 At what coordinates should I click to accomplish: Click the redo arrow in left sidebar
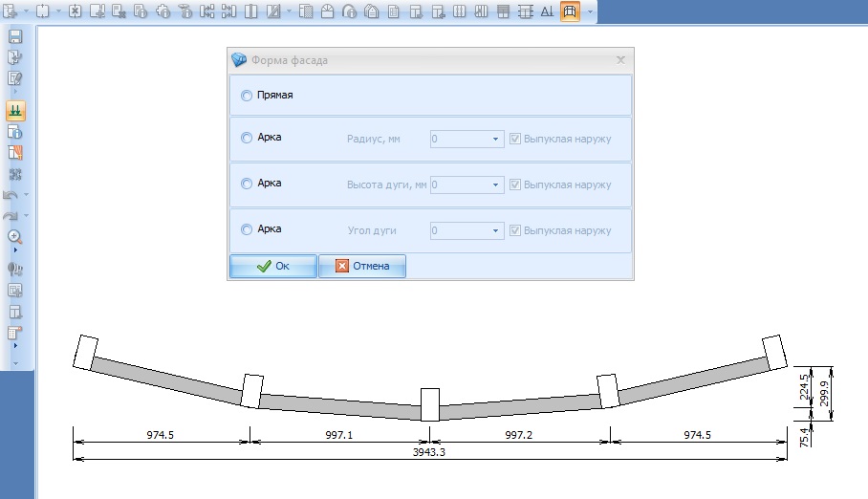11,216
